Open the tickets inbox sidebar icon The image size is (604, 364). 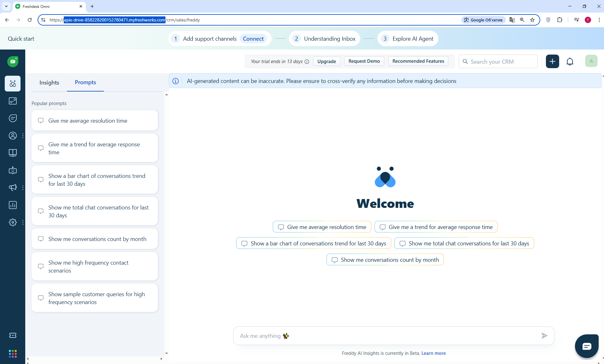13,101
